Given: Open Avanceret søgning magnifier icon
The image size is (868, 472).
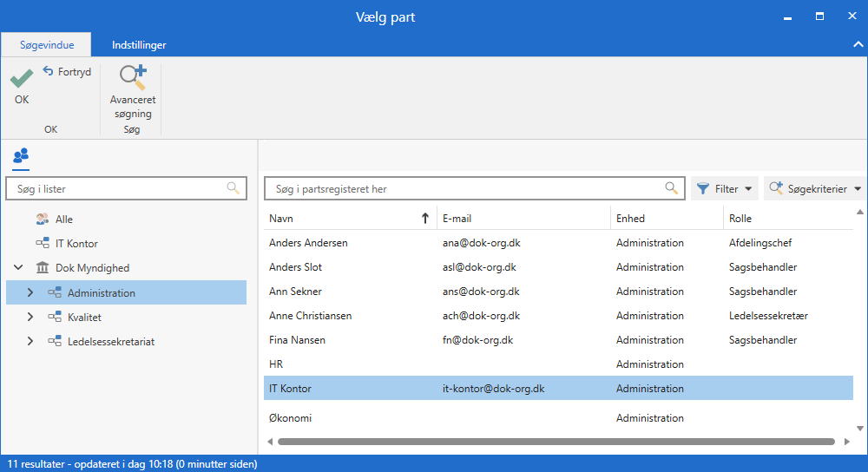Looking at the screenshot, I should tap(133, 78).
